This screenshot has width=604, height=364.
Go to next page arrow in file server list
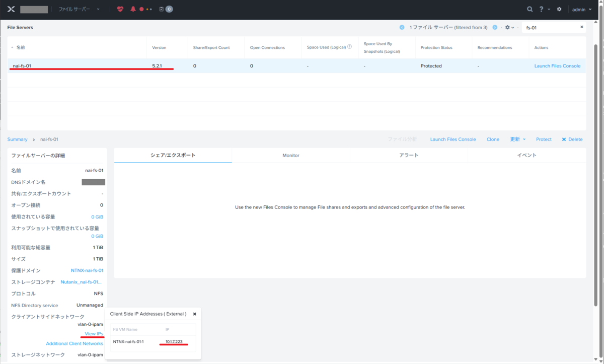[495, 27]
